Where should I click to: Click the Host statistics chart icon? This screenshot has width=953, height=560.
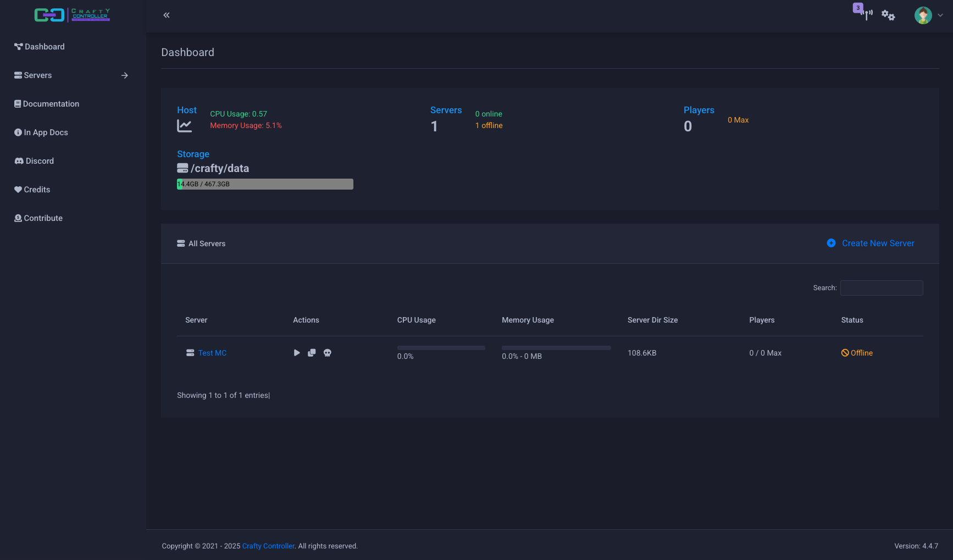click(185, 126)
